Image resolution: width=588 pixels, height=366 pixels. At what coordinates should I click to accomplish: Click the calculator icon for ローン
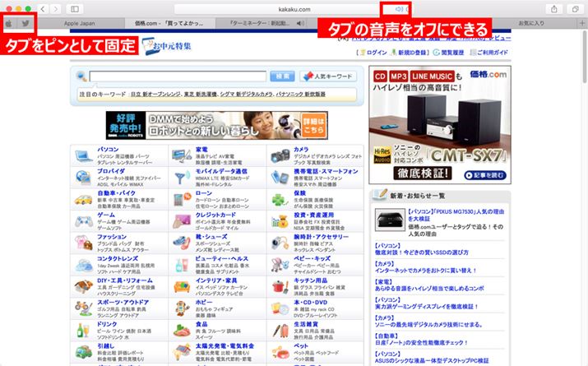pyautogui.click(x=182, y=199)
